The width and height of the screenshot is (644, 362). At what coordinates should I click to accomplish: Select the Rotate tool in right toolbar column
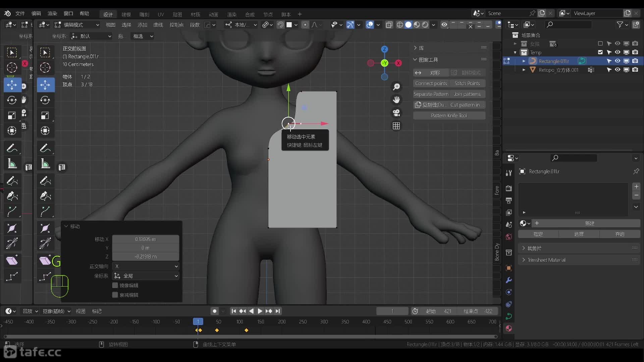[x=45, y=100]
